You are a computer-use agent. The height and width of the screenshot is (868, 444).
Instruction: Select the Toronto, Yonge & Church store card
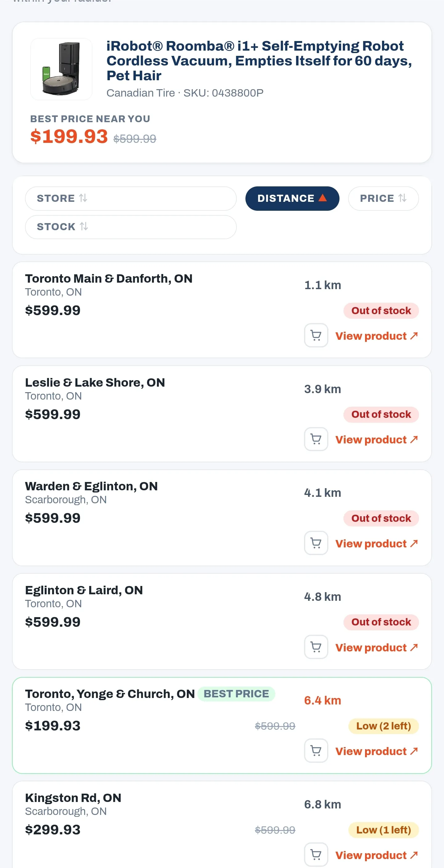222,725
